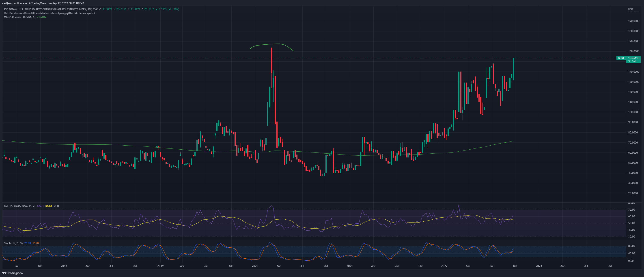The height and width of the screenshot is (277, 644).
Task: Click the Vol indicator legend line
Action: point(50,13)
